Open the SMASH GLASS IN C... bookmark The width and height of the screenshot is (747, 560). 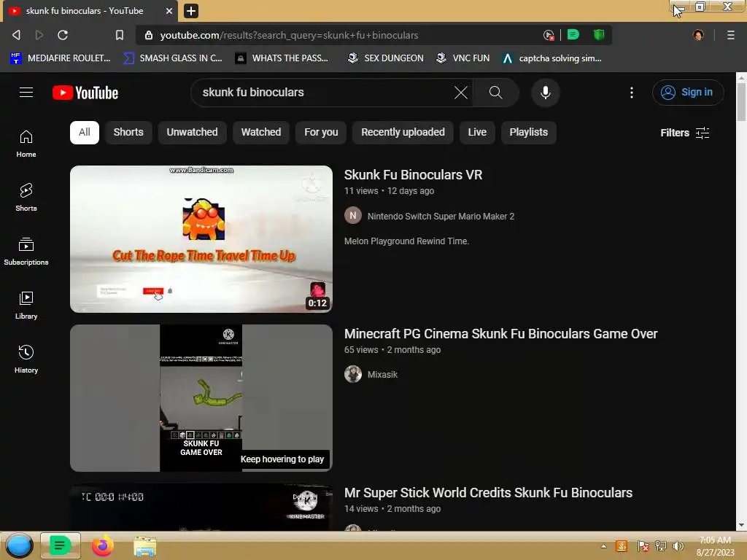pos(172,58)
